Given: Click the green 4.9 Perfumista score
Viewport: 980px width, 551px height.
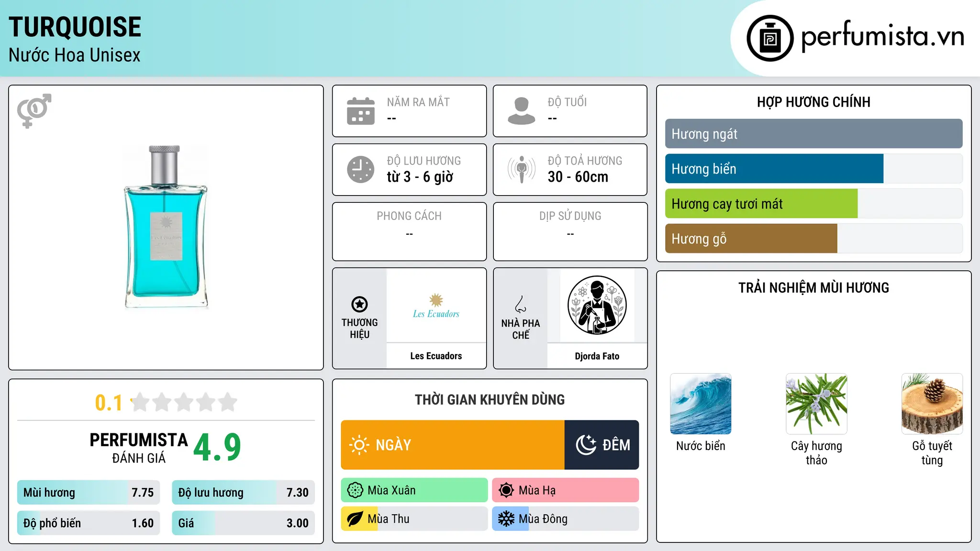Looking at the screenshot, I should point(217,447).
